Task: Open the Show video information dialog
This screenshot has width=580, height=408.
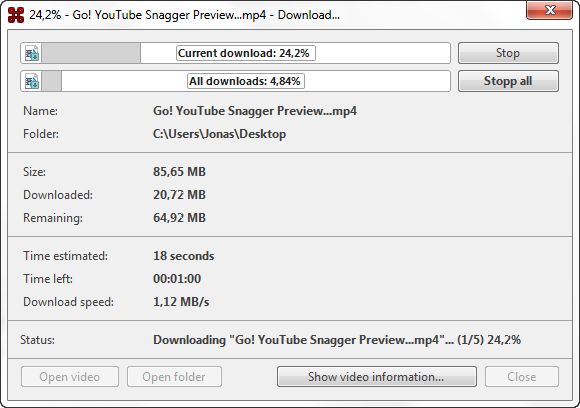Action: [x=377, y=377]
